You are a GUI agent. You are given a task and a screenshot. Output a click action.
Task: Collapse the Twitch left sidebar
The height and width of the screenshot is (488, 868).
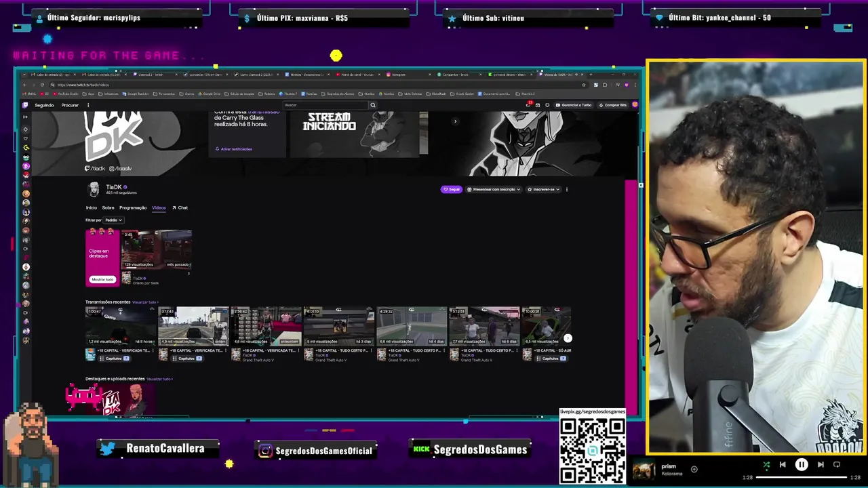(25, 117)
